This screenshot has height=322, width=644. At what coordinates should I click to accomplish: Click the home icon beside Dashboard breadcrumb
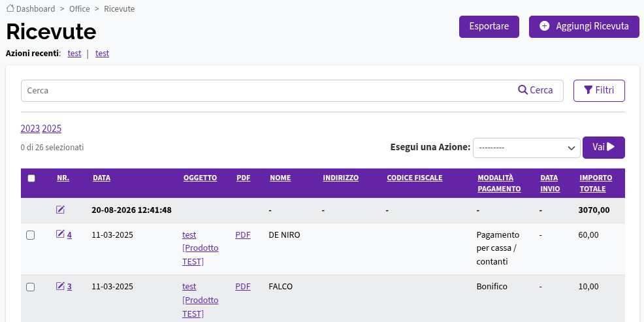[10, 8]
